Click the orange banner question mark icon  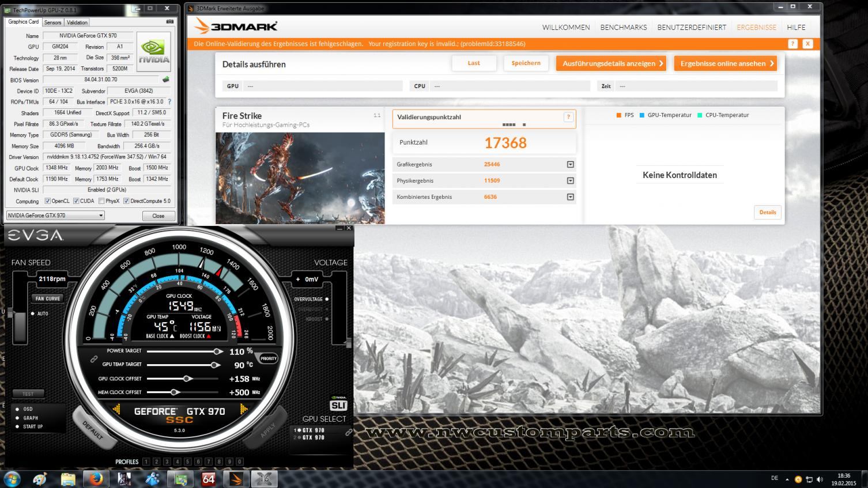pos(793,44)
